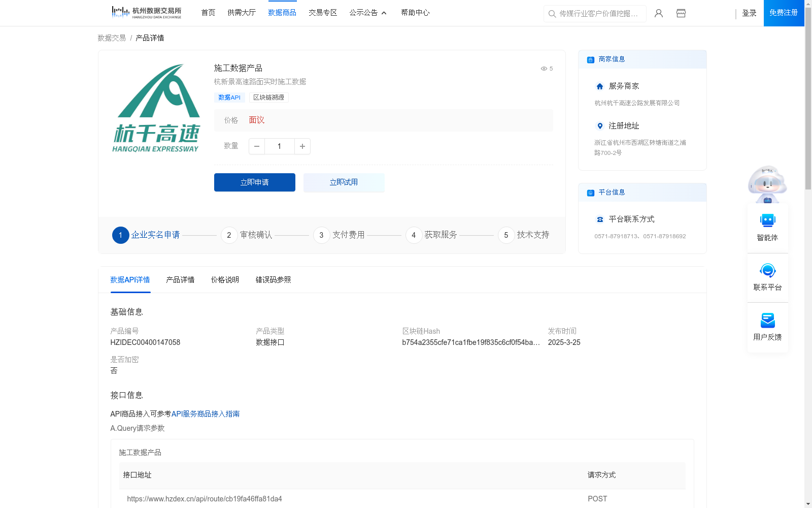Click the 服务商家 home icon
Image resolution: width=812 pixels, height=508 pixels.
coord(600,86)
